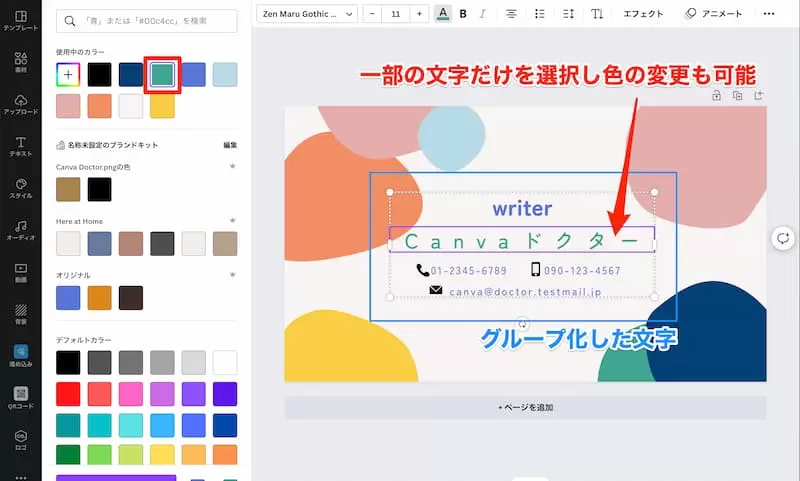Click the lock page icon above the canvas
This screenshot has width=800, height=481.
pos(716,95)
